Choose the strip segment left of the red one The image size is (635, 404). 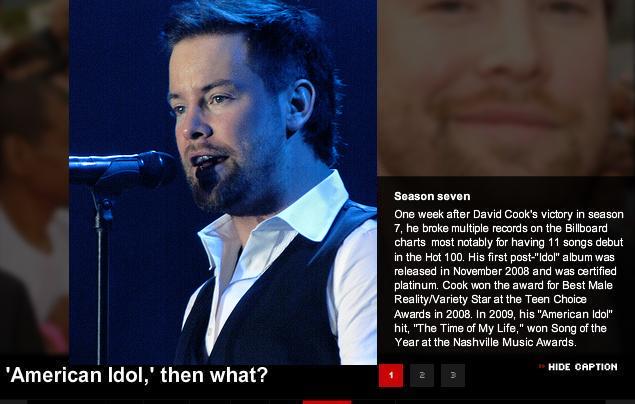pos(286,402)
